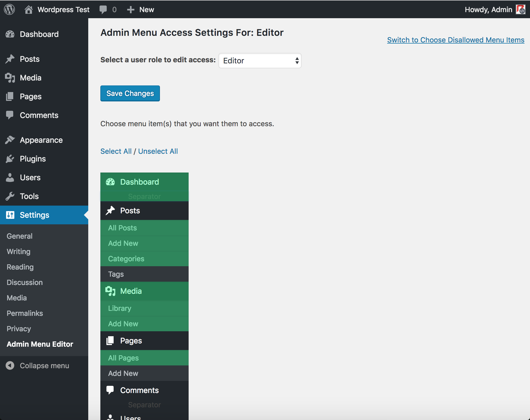Open the Tools menu label in sidebar

[x=29, y=196]
